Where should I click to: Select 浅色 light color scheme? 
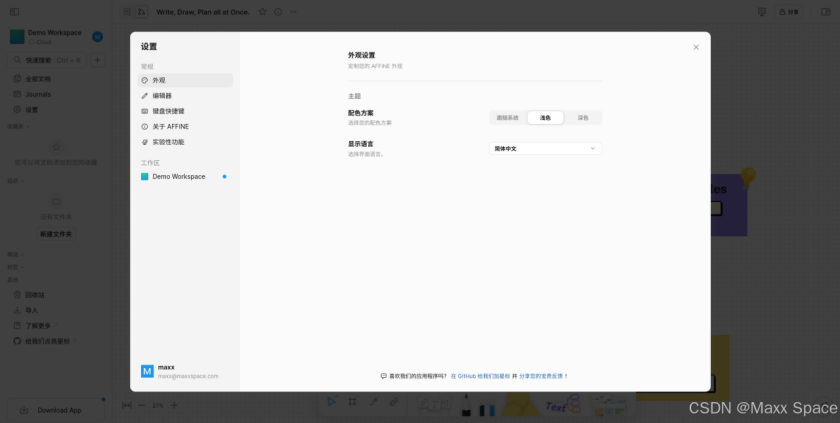(545, 118)
